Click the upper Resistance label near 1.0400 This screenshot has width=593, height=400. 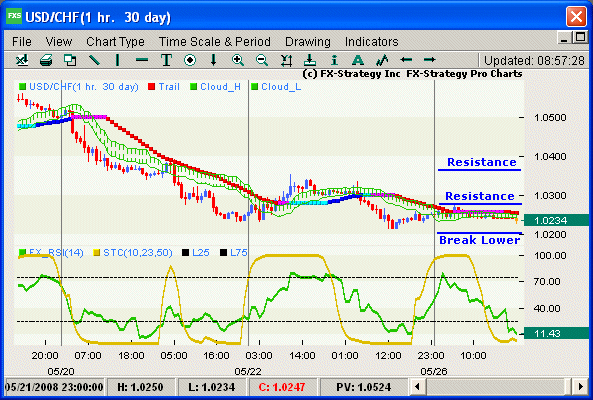coord(481,162)
